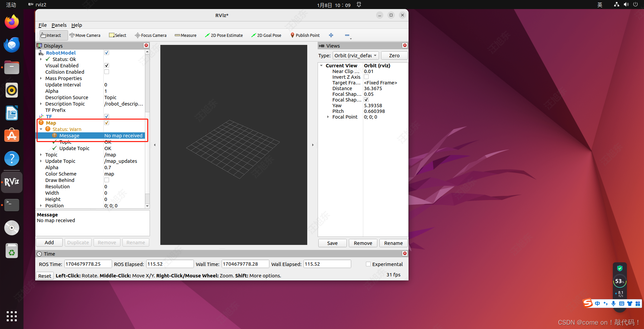This screenshot has width=644, height=329.
Task: Open the Panels menu
Action: [59, 25]
